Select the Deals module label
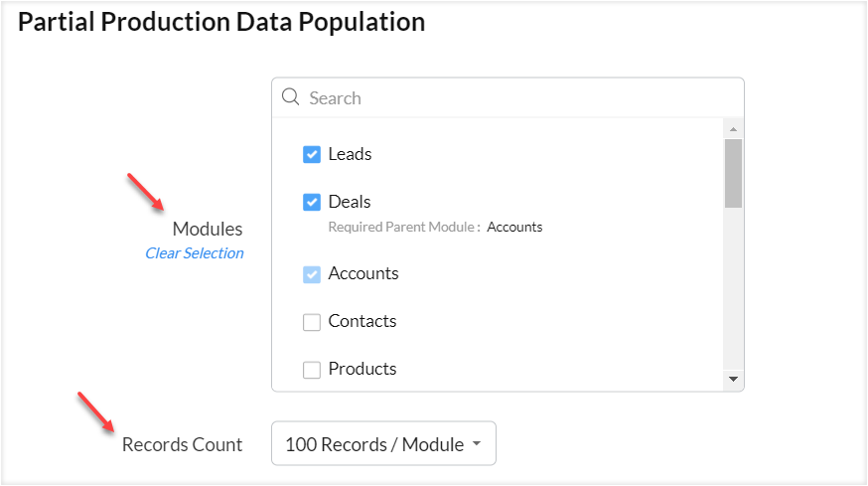Image resolution: width=868 pixels, height=486 pixels. (x=350, y=202)
